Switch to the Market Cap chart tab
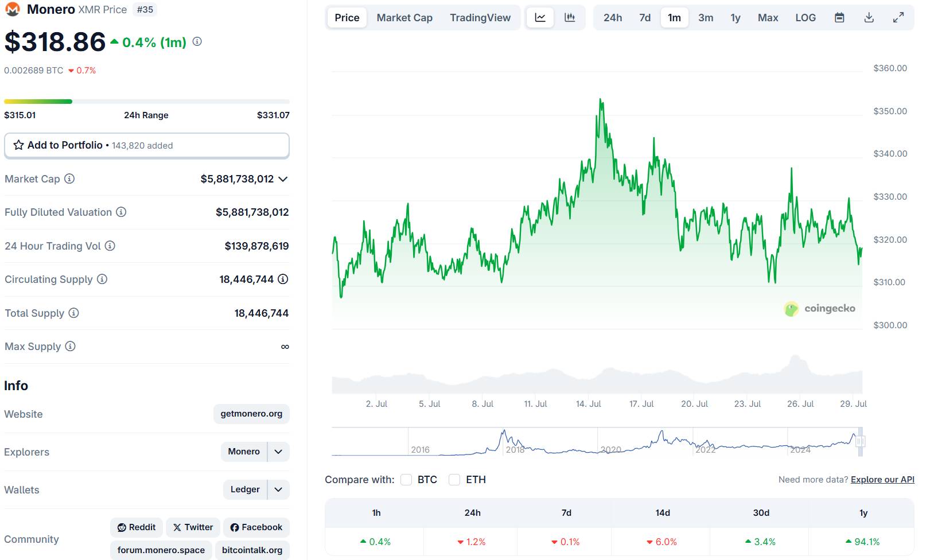Image resolution: width=926 pixels, height=560 pixels. click(404, 18)
